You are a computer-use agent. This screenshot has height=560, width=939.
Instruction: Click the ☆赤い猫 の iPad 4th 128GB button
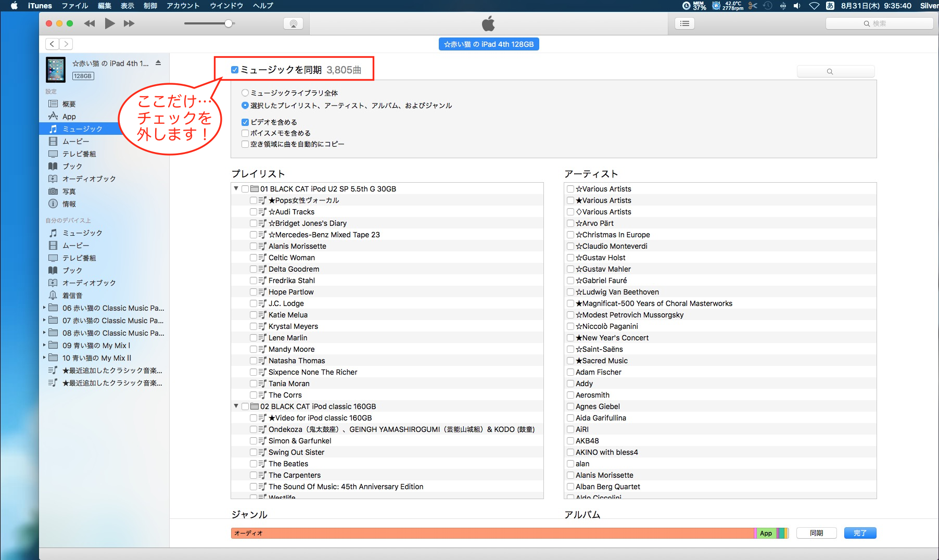(x=489, y=44)
